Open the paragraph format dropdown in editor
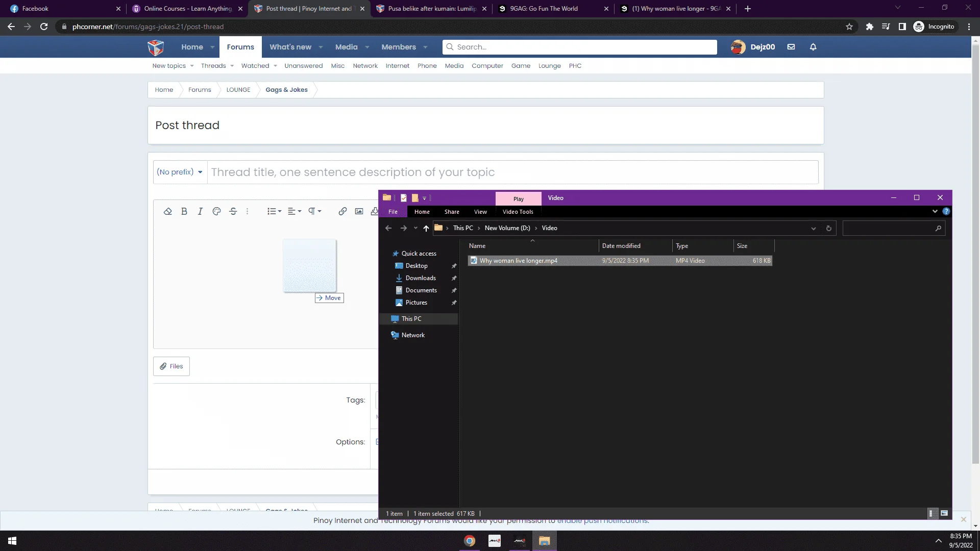This screenshot has width=980, height=551. pos(314,211)
